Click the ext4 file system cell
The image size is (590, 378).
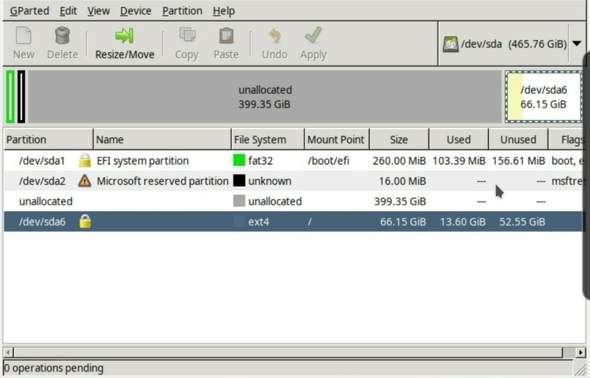coord(259,222)
